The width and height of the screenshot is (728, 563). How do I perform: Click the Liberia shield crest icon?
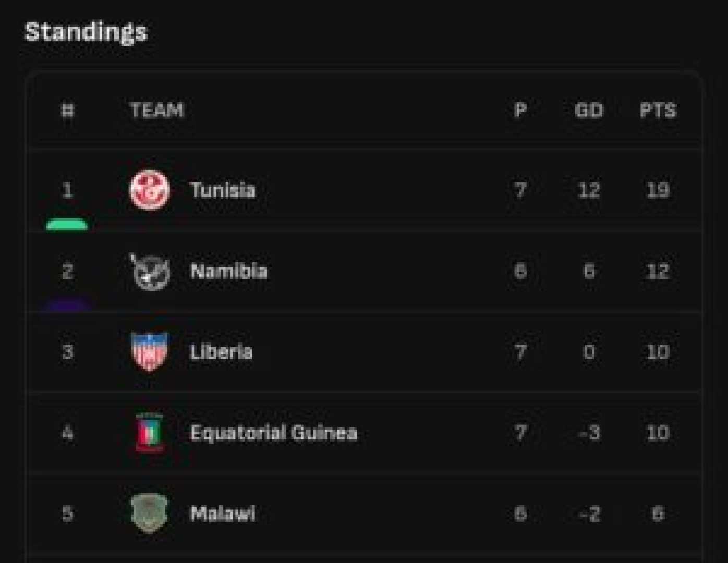pyautogui.click(x=150, y=352)
